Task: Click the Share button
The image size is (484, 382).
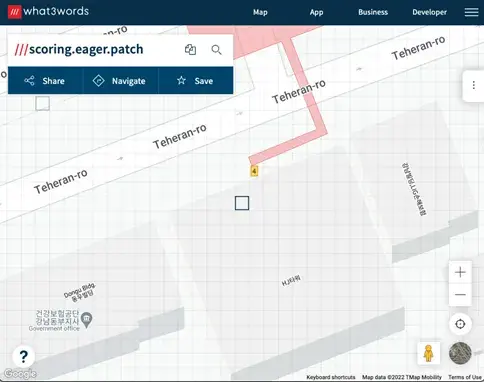Action: (45, 81)
